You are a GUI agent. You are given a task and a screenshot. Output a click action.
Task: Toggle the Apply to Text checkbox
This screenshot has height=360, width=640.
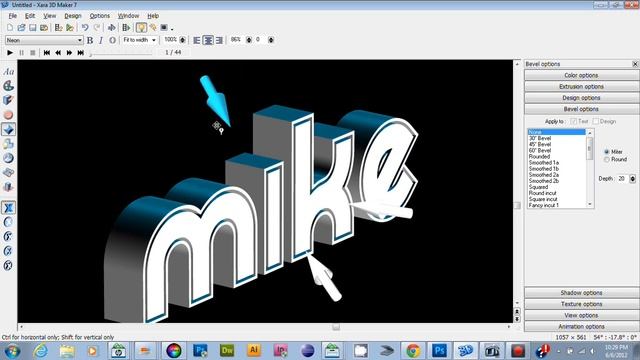(574, 121)
